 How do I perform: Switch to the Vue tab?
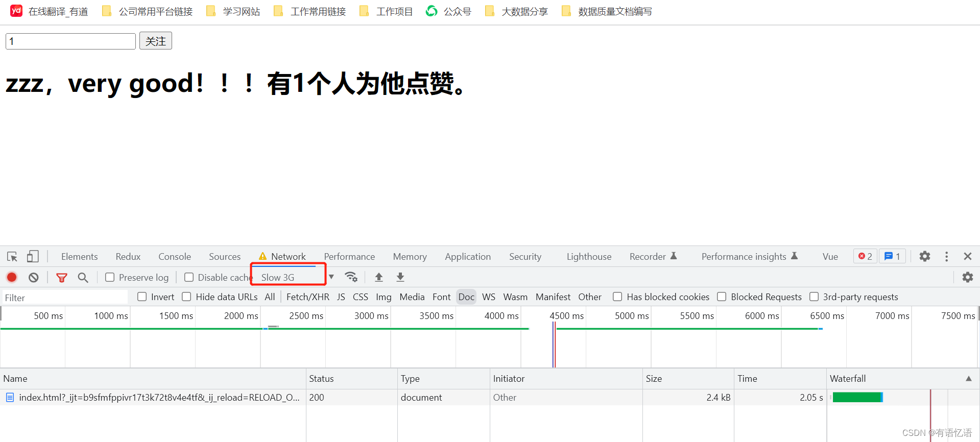830,256
